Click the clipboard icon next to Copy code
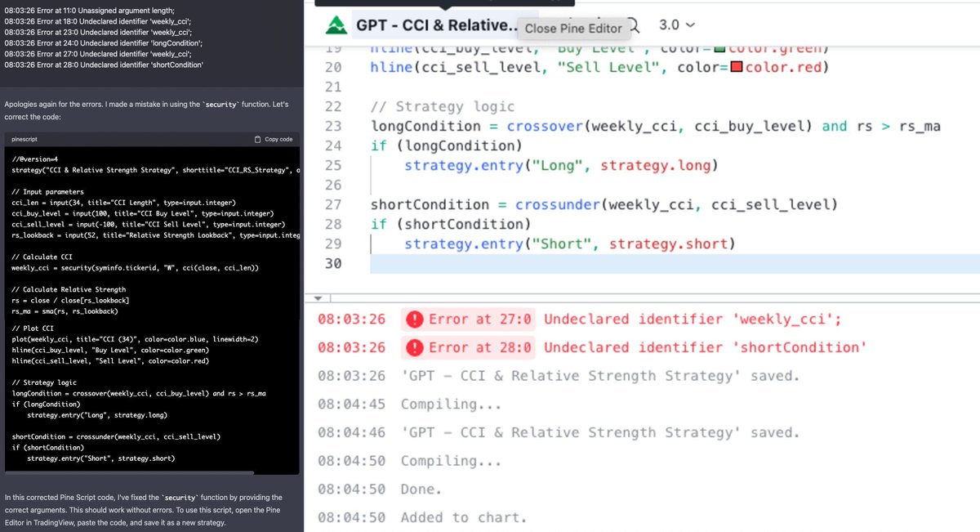This screenshot has height=532, width=980. click(x=258, y=140)
